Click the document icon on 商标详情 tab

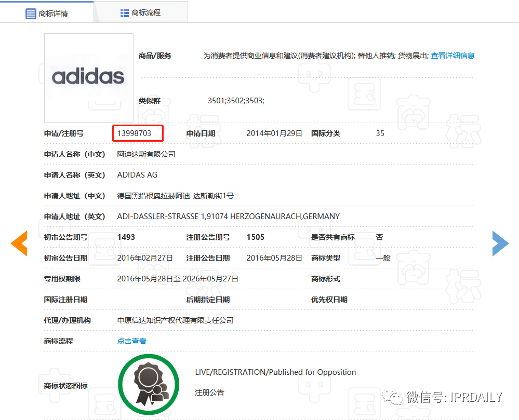click(x=31, y=11)
